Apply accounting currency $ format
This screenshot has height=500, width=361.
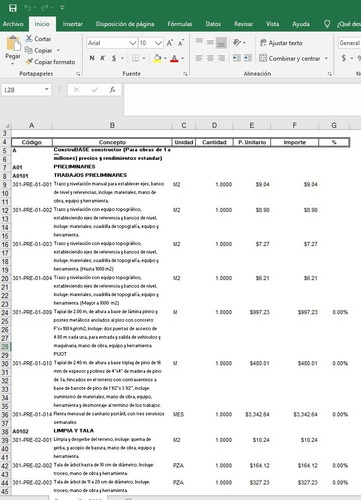pos(344,58)
